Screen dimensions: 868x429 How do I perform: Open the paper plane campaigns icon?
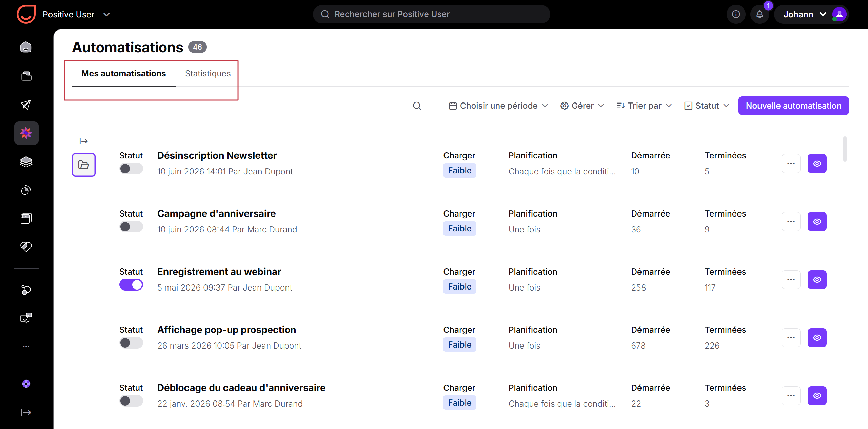(x=26, y=105)
